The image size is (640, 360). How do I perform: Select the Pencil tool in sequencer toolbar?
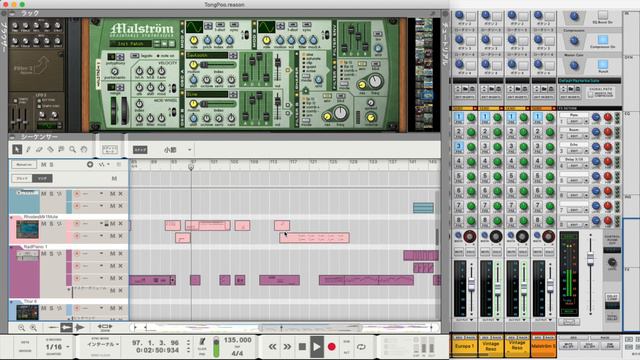(x=28, y=149)
